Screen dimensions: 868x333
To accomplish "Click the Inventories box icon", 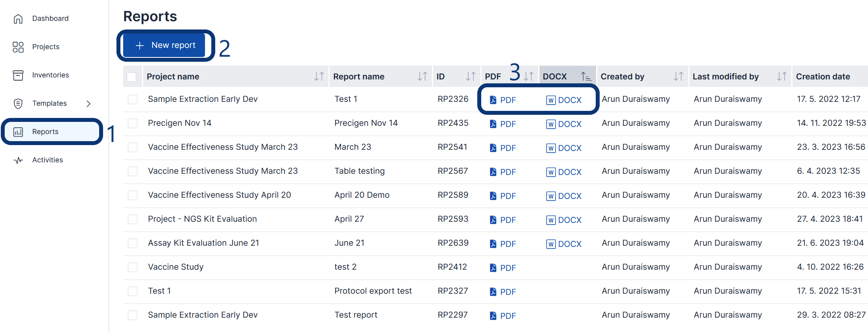I will pyautogui.click(x=18, y=75).
